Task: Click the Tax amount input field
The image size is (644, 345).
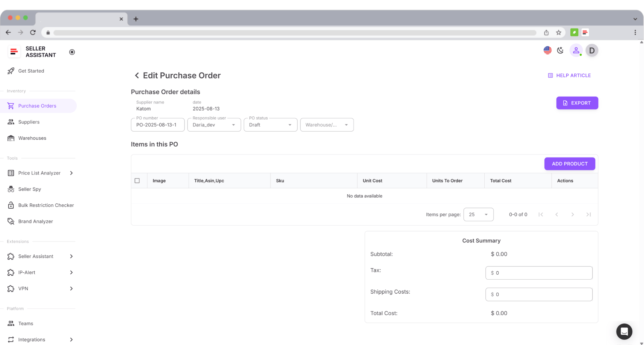Action: tap(539, 273)
